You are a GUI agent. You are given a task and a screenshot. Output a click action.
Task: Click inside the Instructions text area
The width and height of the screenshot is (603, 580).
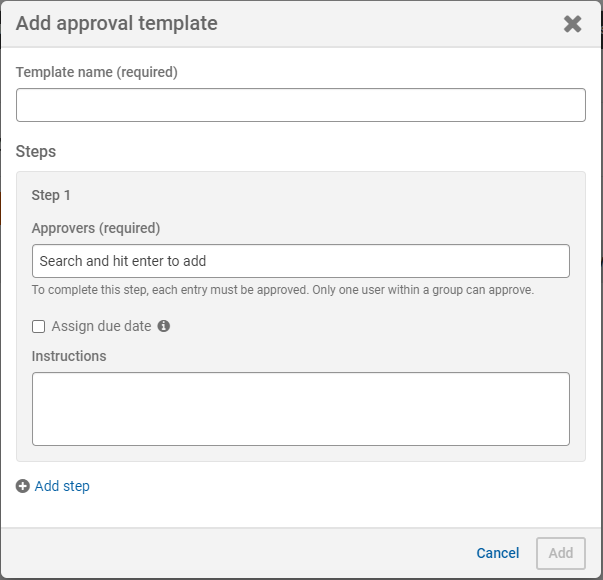pos(300,408)
